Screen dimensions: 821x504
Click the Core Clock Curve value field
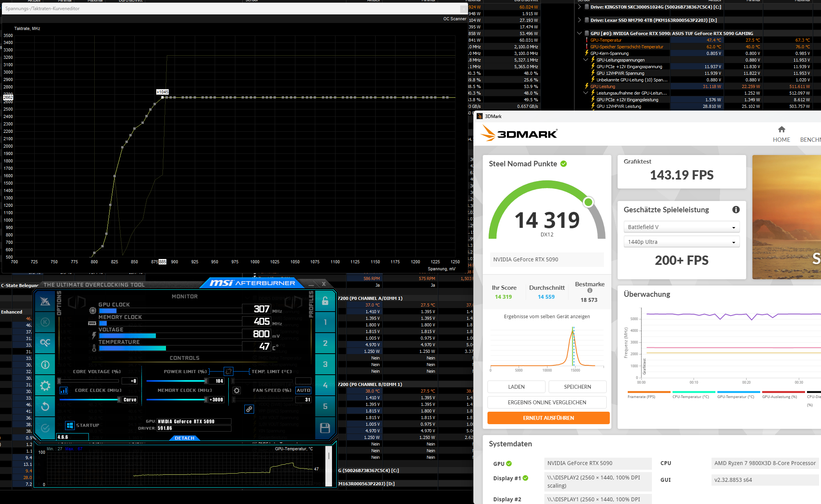[130, 400]
